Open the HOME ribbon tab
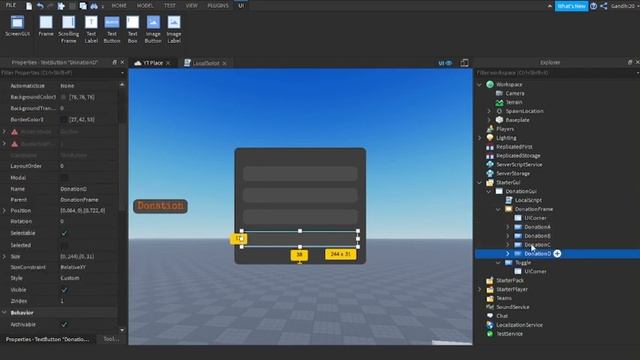The height and width of the screenshot is (360, 640). click(119, 6)
